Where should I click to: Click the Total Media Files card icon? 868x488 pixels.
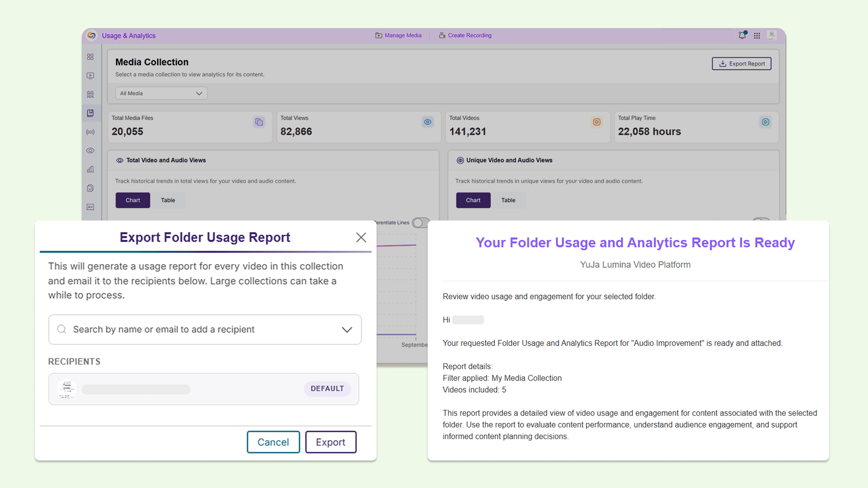pos(259,122)
